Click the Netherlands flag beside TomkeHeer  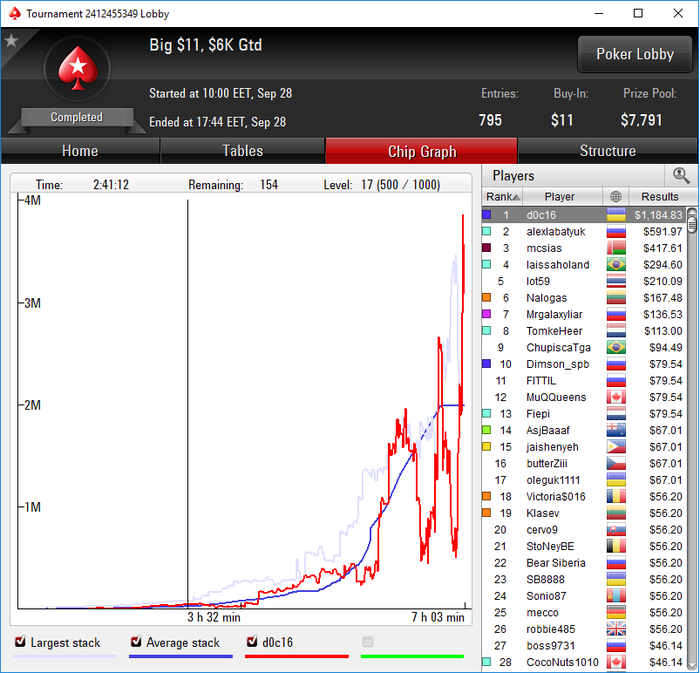click(616, 331)
